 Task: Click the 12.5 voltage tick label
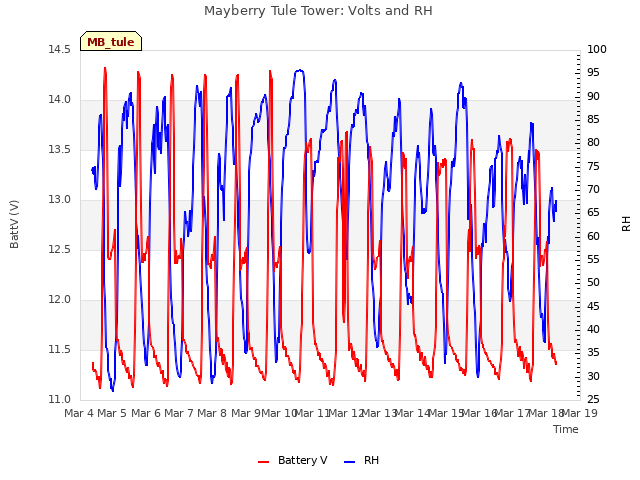click(59, 249)
